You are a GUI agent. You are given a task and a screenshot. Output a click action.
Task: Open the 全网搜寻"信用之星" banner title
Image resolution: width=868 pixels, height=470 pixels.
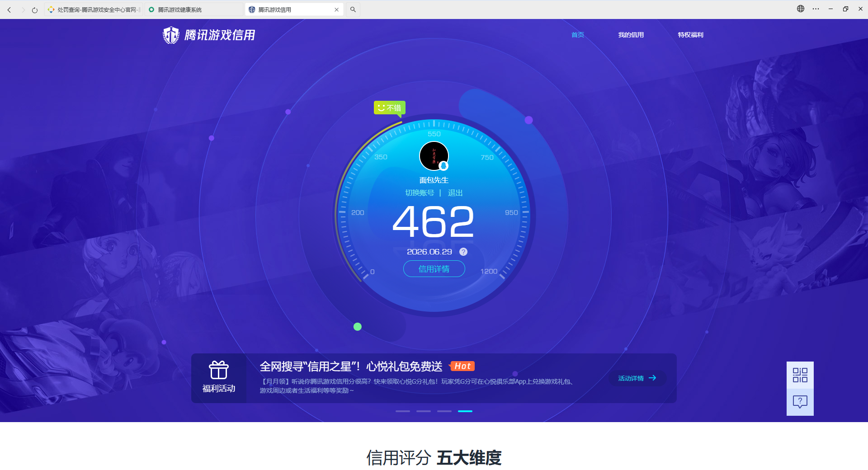tap(351, 366)
